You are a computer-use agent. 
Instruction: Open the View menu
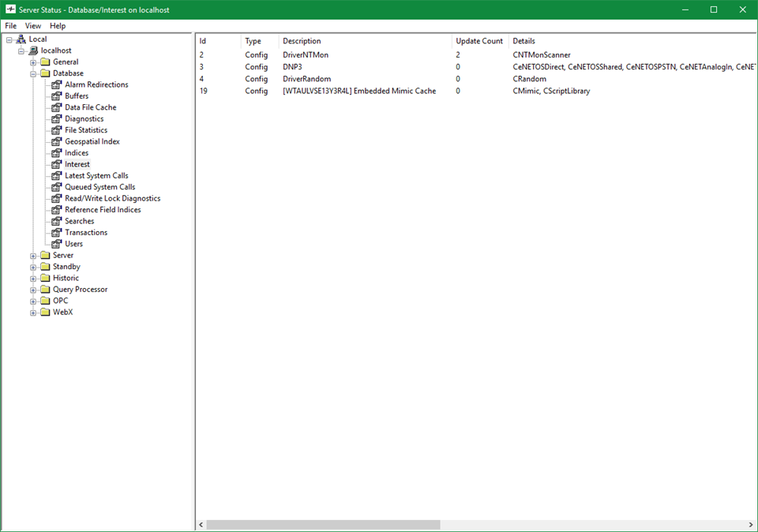pos(33,26)
